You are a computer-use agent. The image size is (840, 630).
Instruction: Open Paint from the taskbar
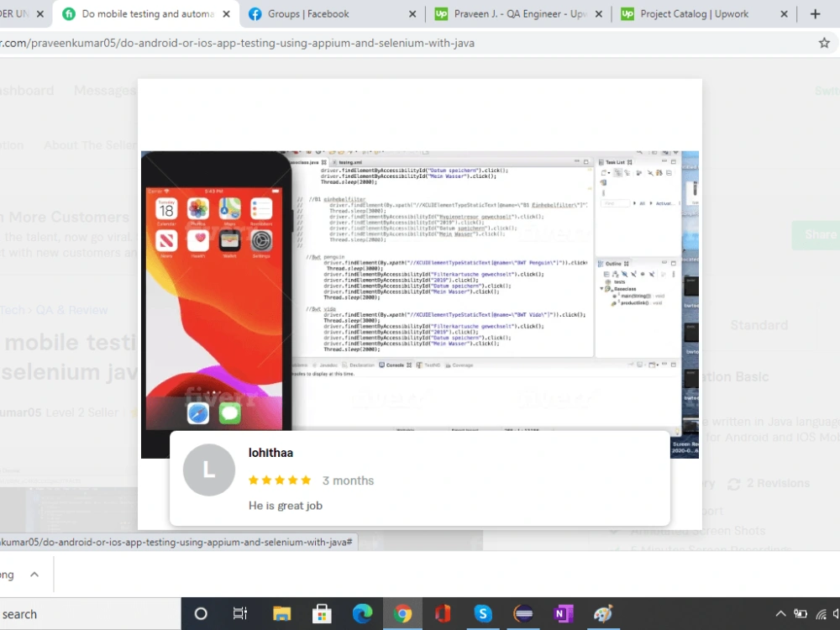point(603,614)
